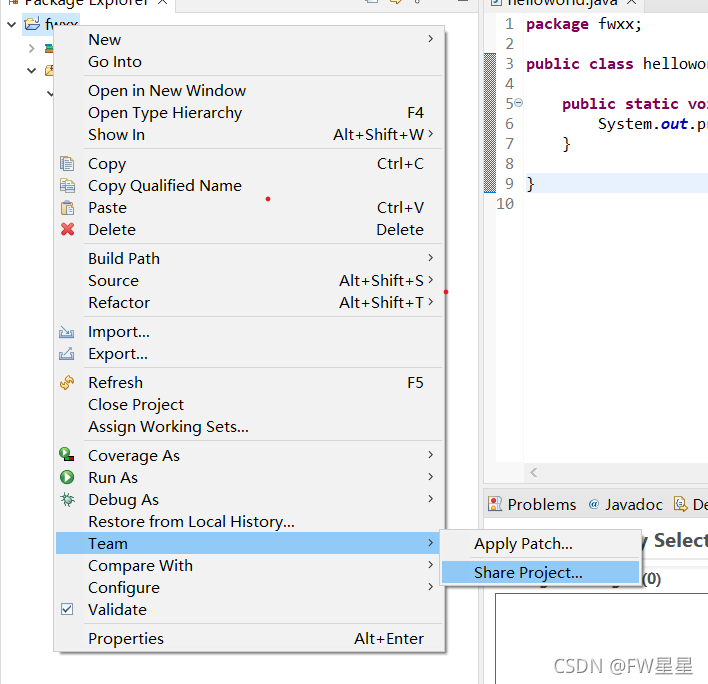708x684 pixels.
Task: Expand the Compare With submenu arrow
Action: tap(431, 565)
